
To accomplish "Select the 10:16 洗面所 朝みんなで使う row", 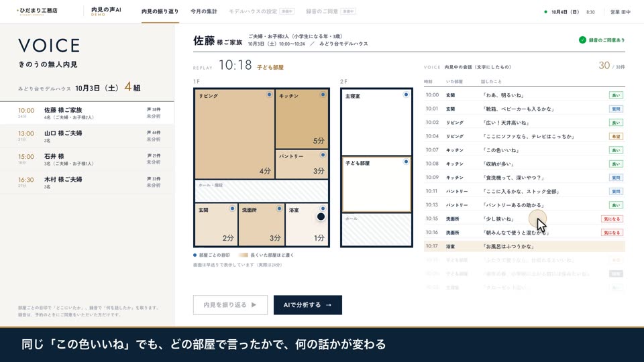I will click(525, 233).
